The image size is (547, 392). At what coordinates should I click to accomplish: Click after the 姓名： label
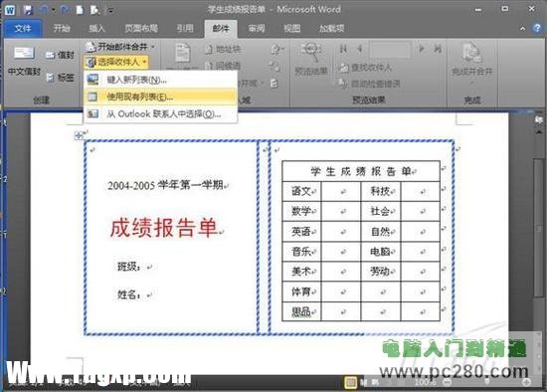click(x=149, y=294)
